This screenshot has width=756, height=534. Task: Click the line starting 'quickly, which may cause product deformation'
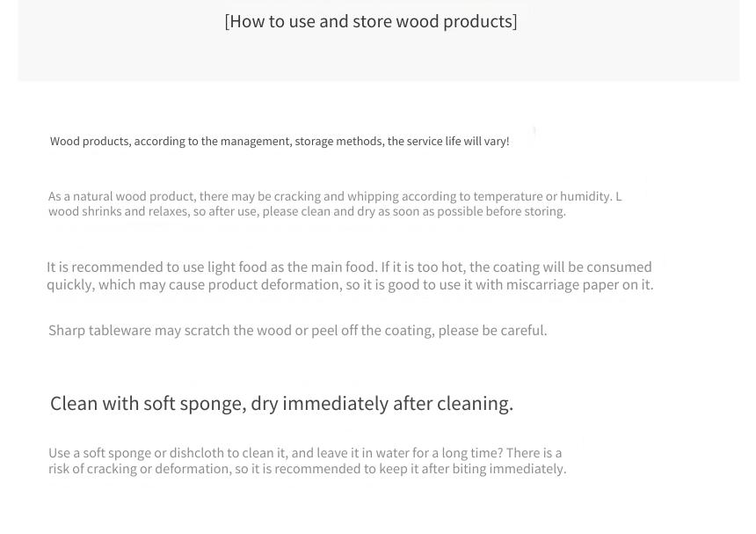pyautogui.click(x=350, y=285)
